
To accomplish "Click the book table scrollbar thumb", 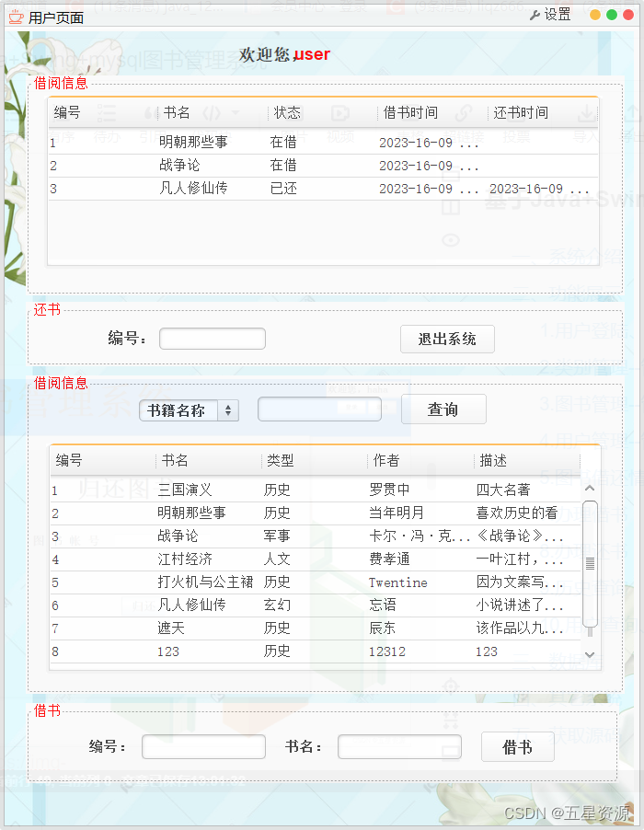I will click(x=590, y=564).
